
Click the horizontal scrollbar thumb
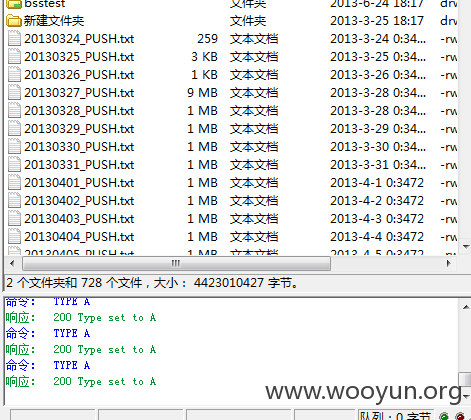176,263
